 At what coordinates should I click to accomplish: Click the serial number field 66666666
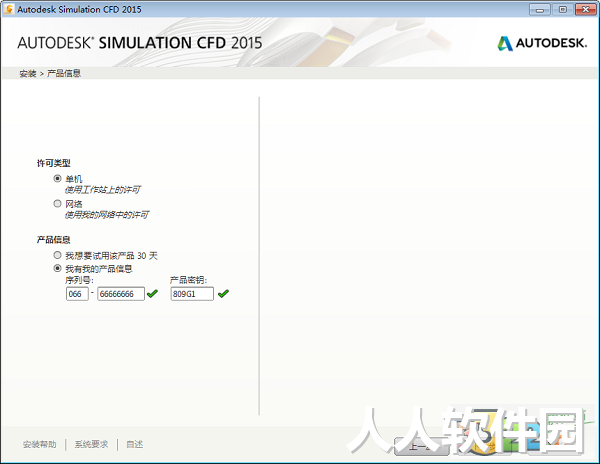121,294
